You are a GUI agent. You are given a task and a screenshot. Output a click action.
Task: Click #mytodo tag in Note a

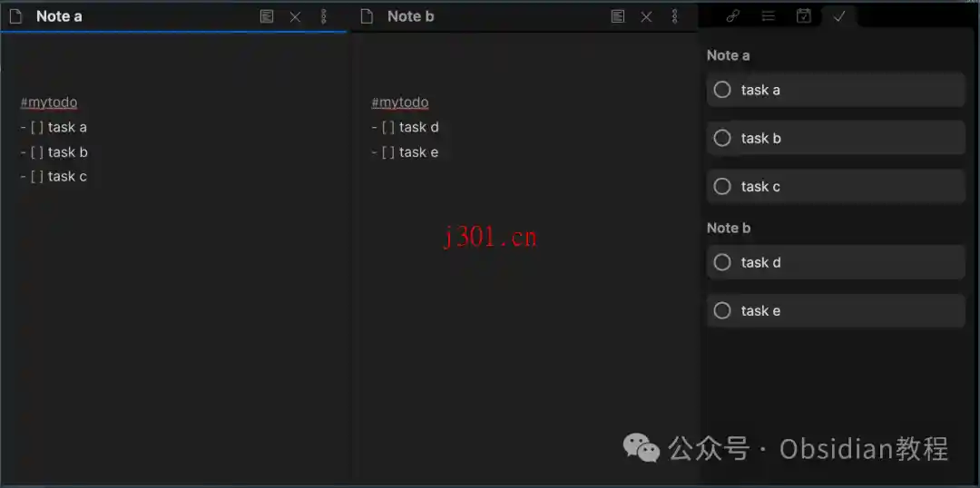click(49, 102)
